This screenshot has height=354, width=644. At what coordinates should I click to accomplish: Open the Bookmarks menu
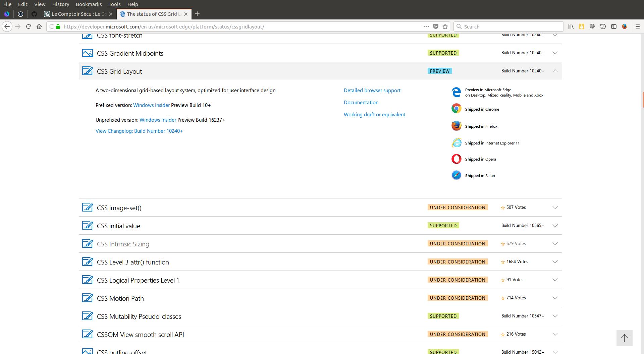click(x=89, y=4)
